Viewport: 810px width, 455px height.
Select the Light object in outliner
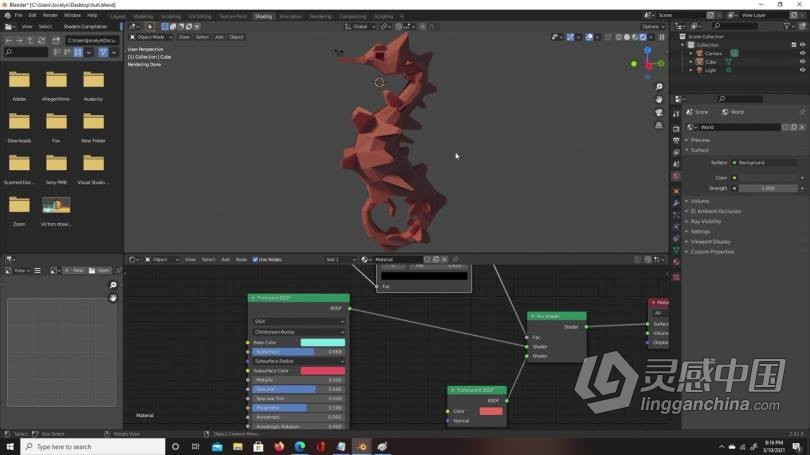pyautogui.click(x=710, y=70)
